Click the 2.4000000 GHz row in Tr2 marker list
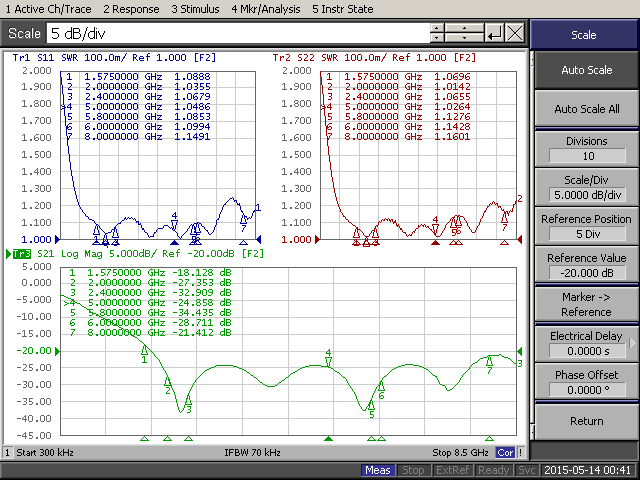The width and height of the screenshot is (640, 480). (x=398, y=97)
